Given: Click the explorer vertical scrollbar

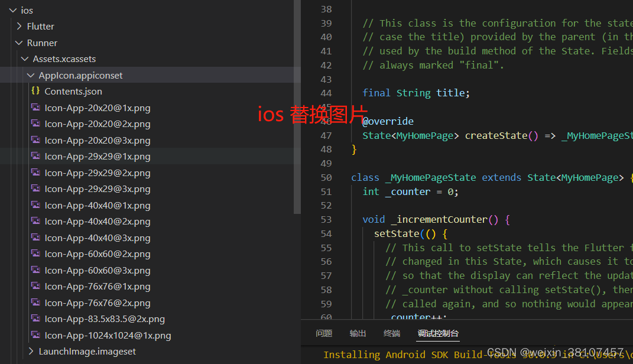Looking at the screenshot, I should pyautogui.click(x=297, y=107).
